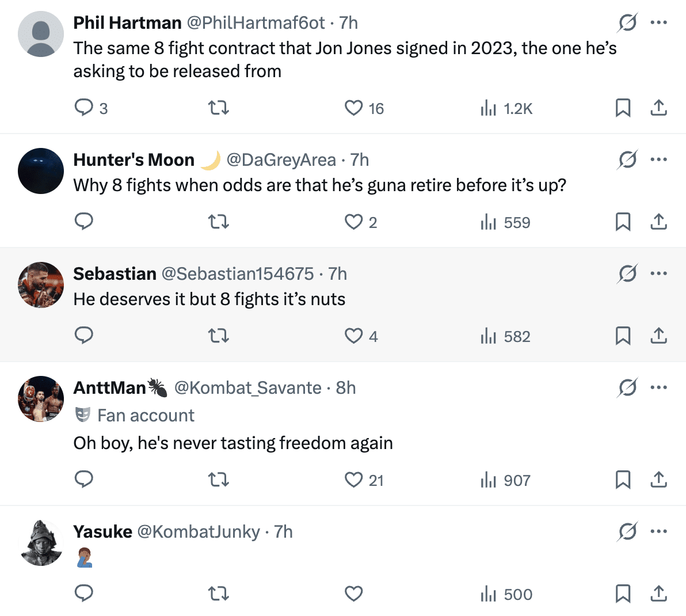Screen dimensions: 686x616
Task: Bookmark Sebastian's post
Action: pos(623,336)
